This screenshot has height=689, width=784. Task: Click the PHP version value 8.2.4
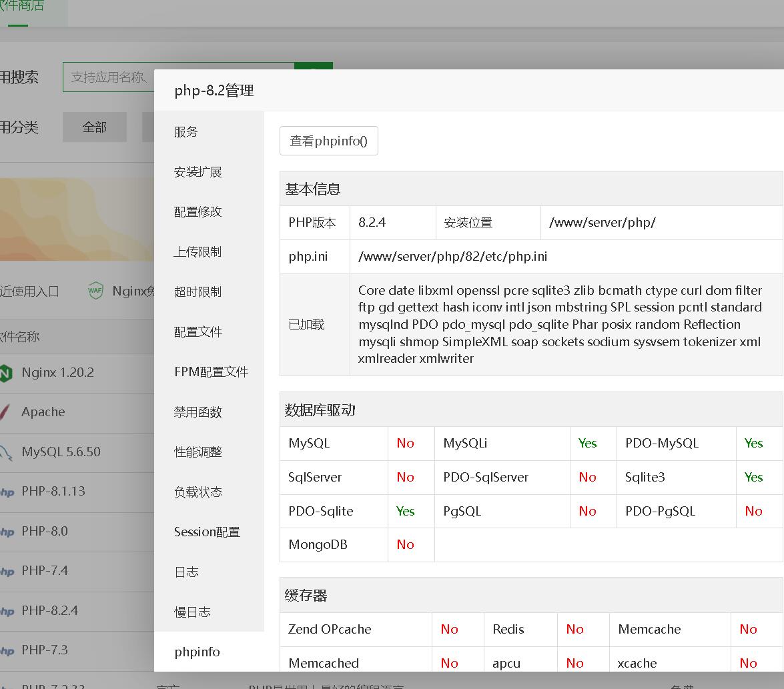372,222
